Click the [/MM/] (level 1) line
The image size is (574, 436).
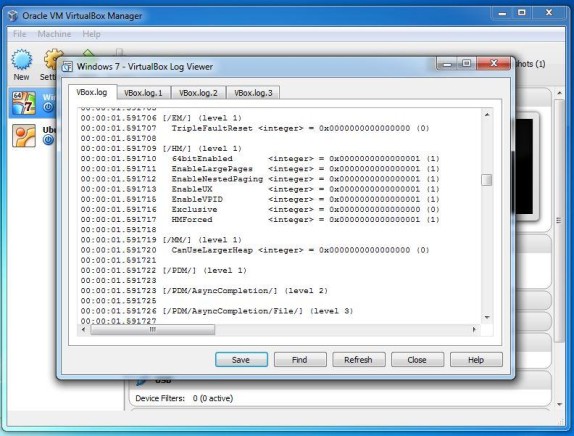[161, 240]
